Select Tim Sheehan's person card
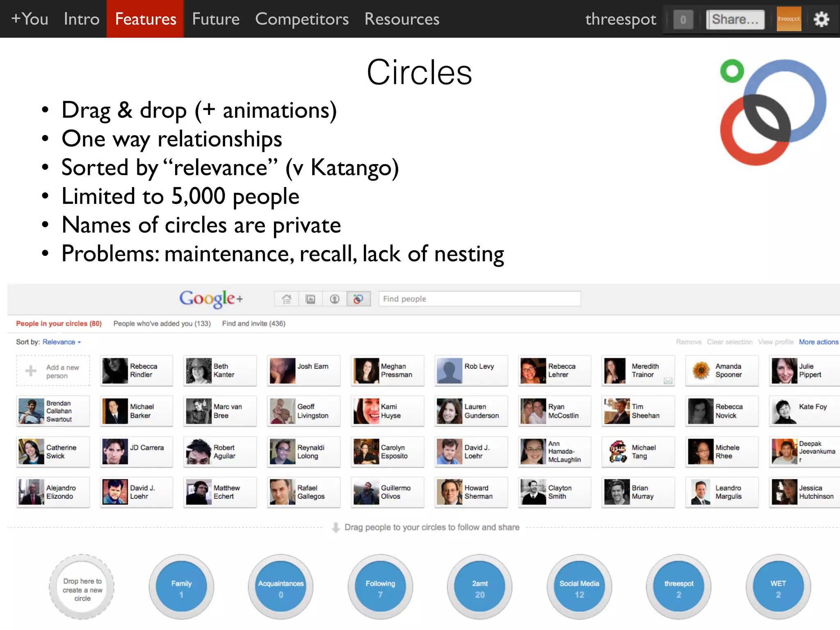The image size is (840, 630). (x=639, y=411)
